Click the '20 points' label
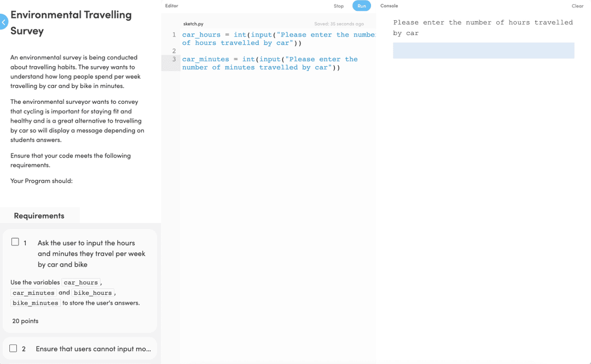This screenshot has height=364, width=591. click(25, 321)
